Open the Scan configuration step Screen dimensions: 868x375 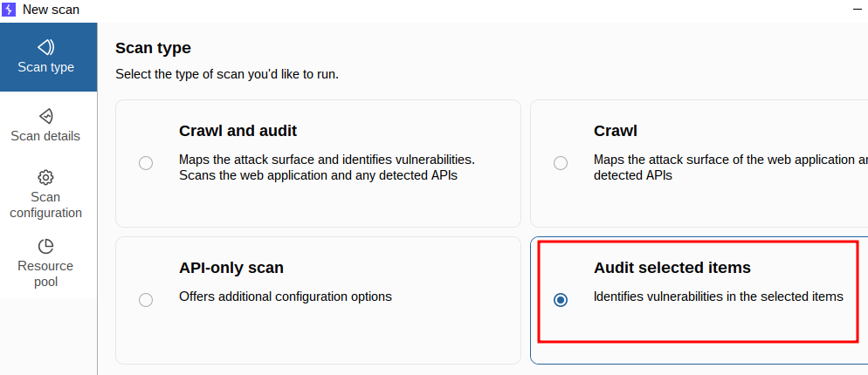click(45, 194)
